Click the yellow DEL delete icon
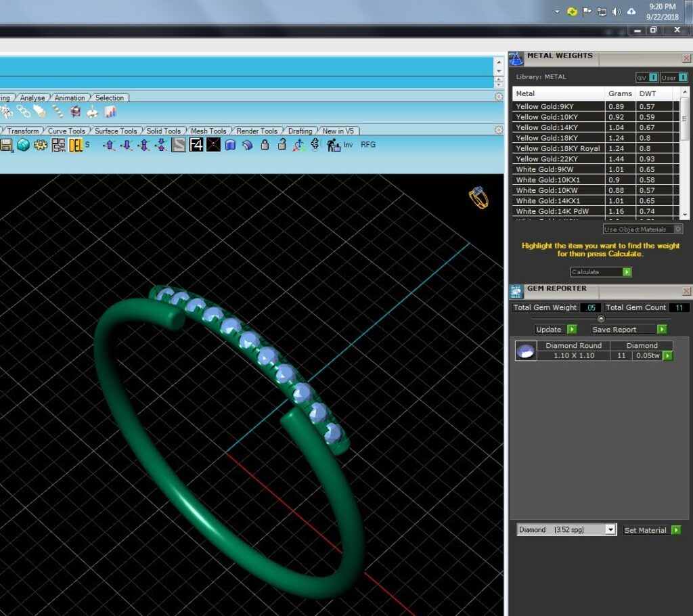This screenshot has height=616, width=693. tap(76, 145)
